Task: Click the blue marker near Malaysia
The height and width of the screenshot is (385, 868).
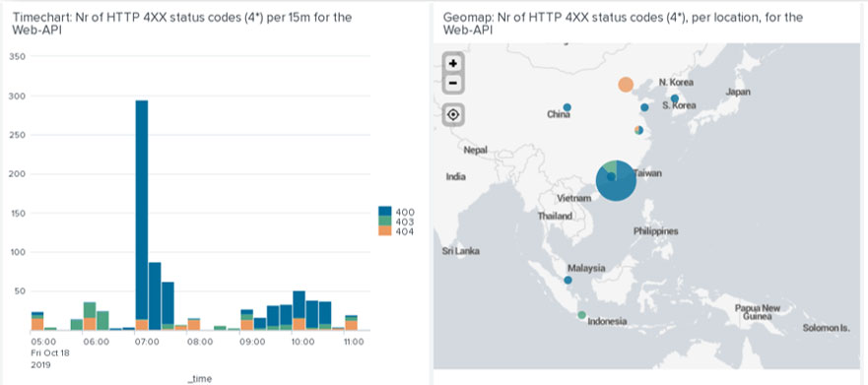Action: click(568, 280)
